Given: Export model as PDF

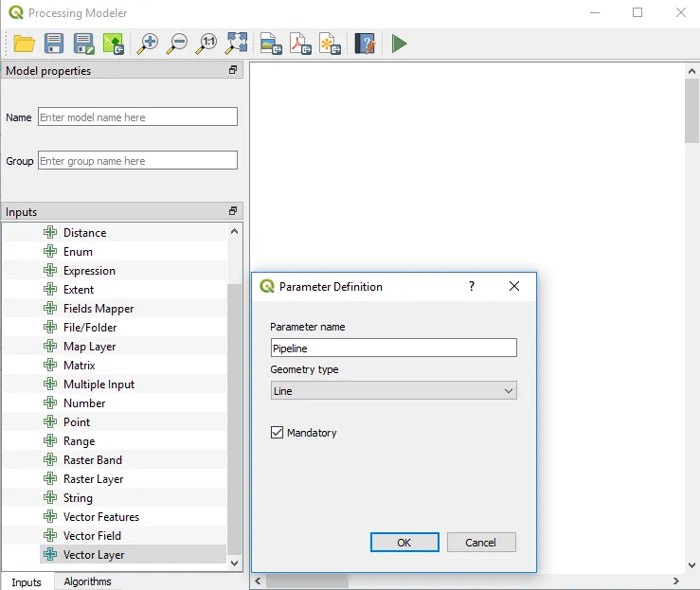Looking at the screenshot, I should coord(299,44).
